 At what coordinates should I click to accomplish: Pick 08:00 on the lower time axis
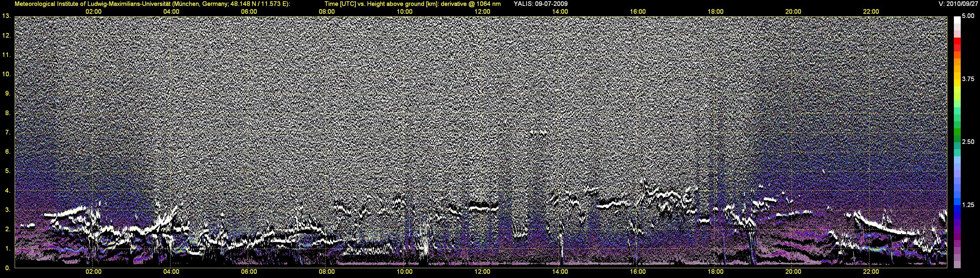[x=327, y=271]
